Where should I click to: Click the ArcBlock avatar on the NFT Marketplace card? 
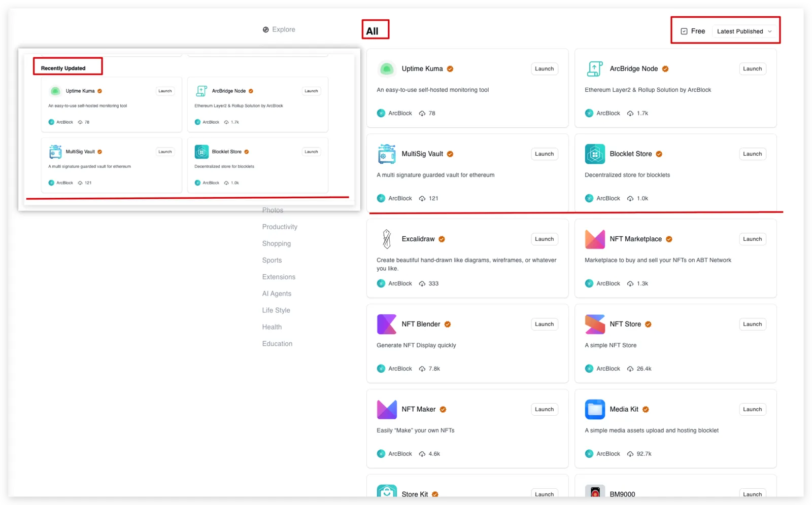[x=589, y=283]
